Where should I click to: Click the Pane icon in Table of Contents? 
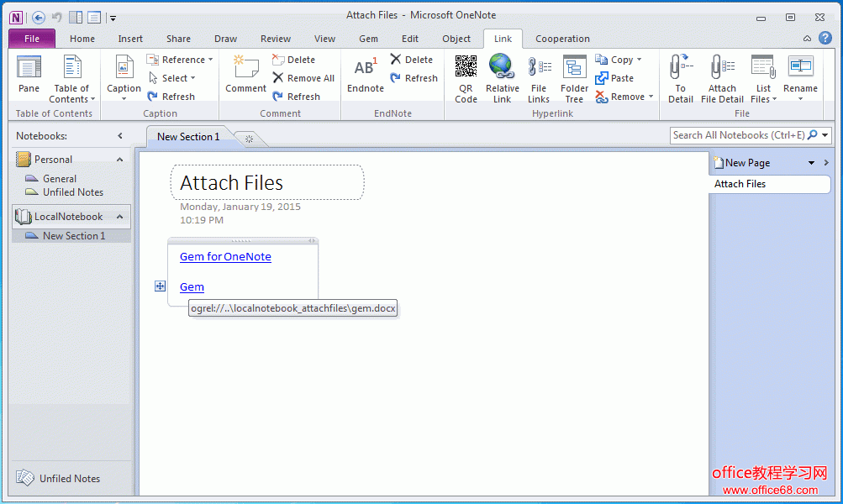click(29, 67)
